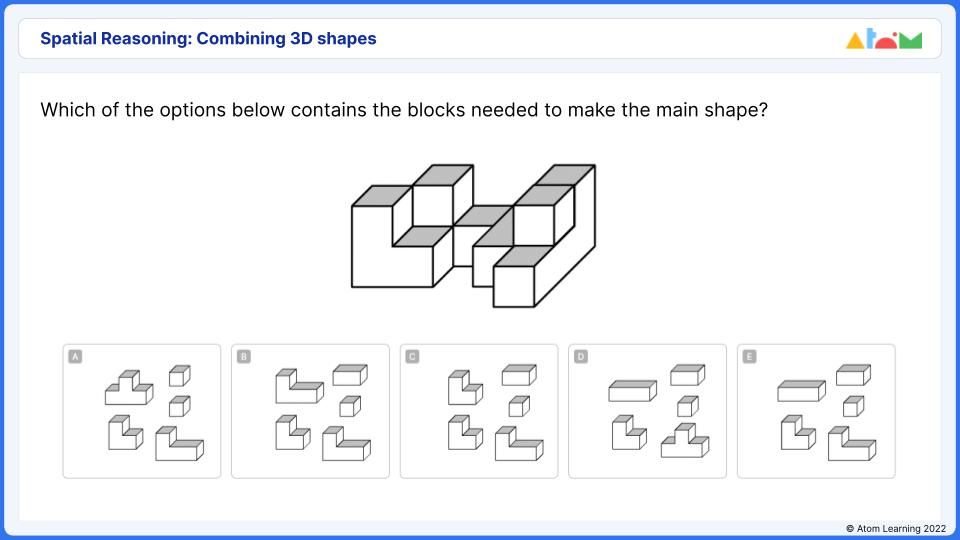Click the letter B badge

(x=244, y=356)
